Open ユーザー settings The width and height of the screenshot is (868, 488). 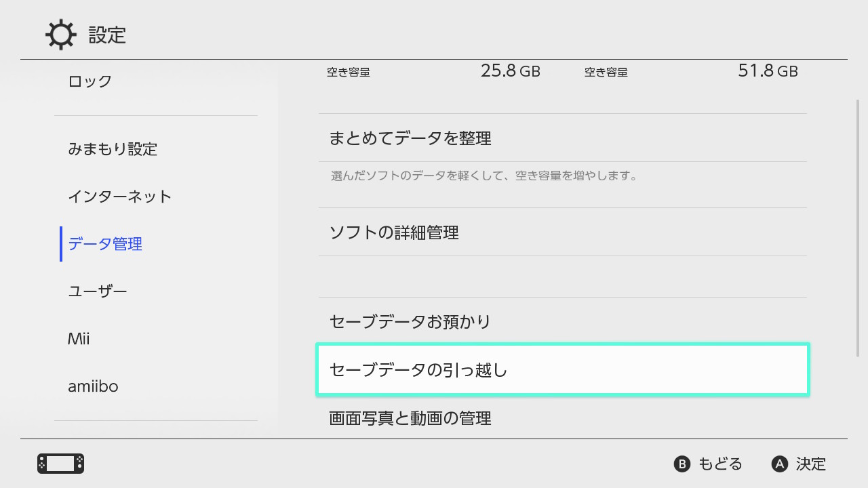pyautogui.click(x=98, y=291)
